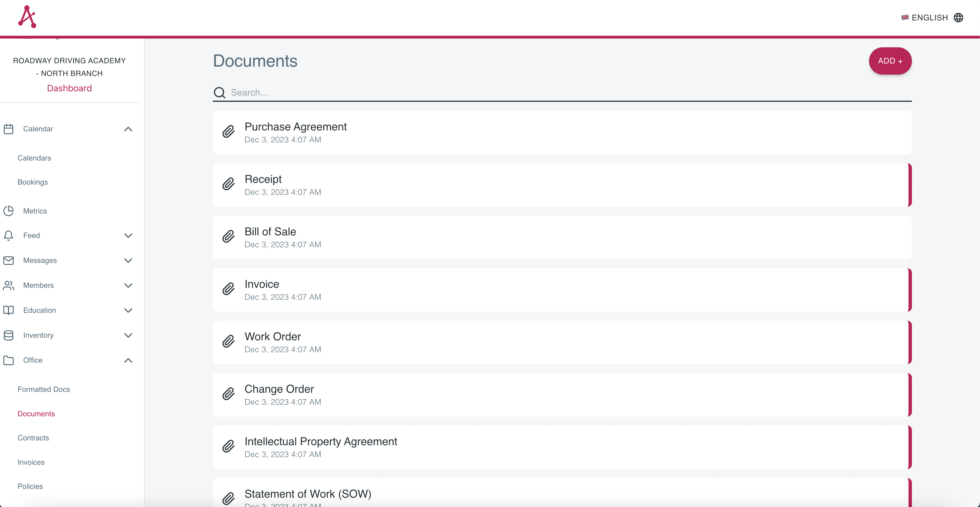Image resolution: width=980 pixels, height=507 pixels.
Task: Collapse the Calendar section chevron
Action: (x=128, y=129)
